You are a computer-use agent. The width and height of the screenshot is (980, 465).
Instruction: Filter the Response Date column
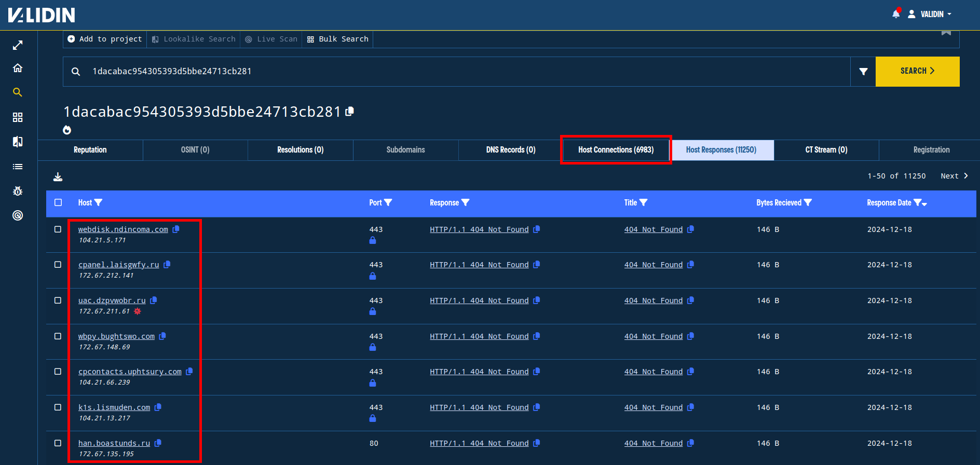click(917, 202)
